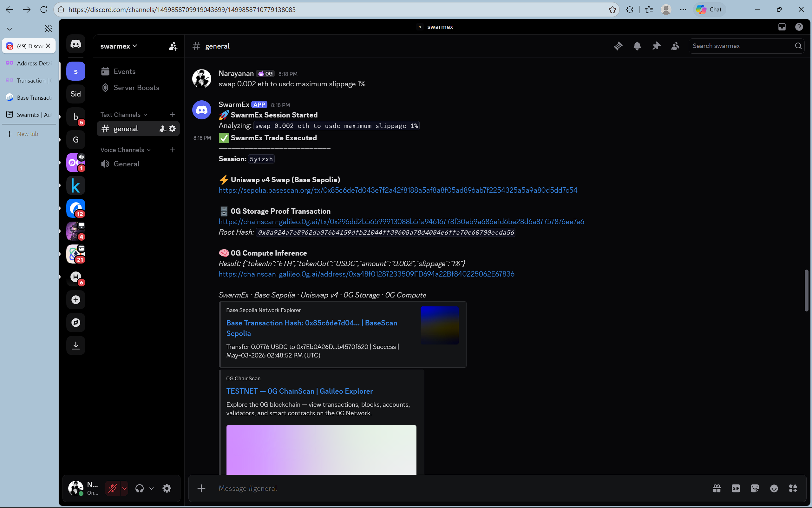The width and height of the screenshot is (812, 508).
Task: Create channel in Text Channels plus
Action: 172,115
